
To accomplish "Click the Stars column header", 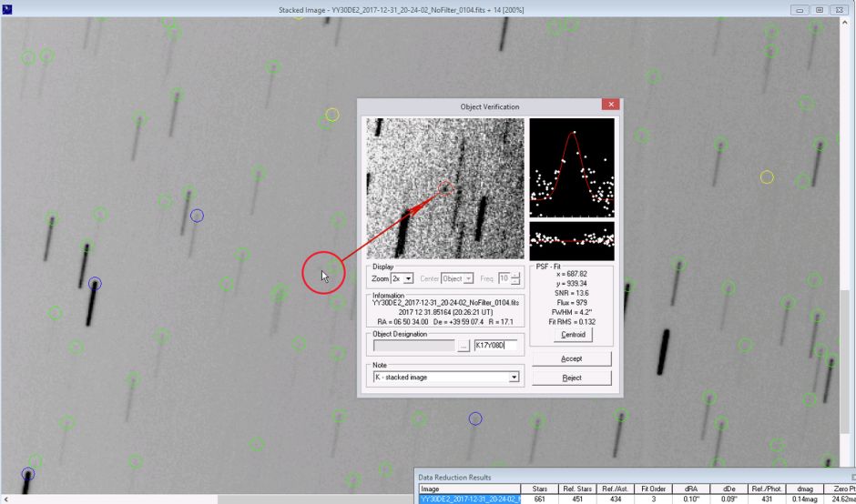I will [539, 489].
